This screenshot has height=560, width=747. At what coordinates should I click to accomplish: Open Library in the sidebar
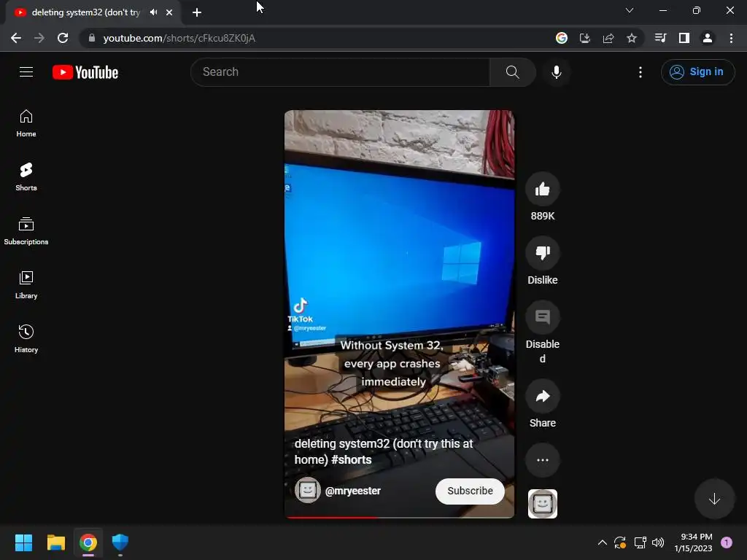tap(26, 285)
